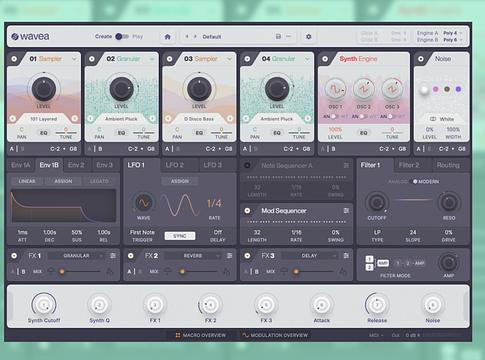The height and width of the screenshot is (360, 485).
Task: Go to previous preset arrow
Action: (x=187, y=36)
